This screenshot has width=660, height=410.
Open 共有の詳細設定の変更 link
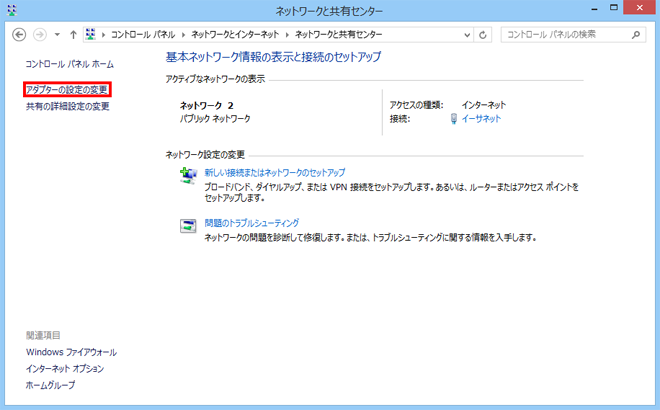[68, 106]
